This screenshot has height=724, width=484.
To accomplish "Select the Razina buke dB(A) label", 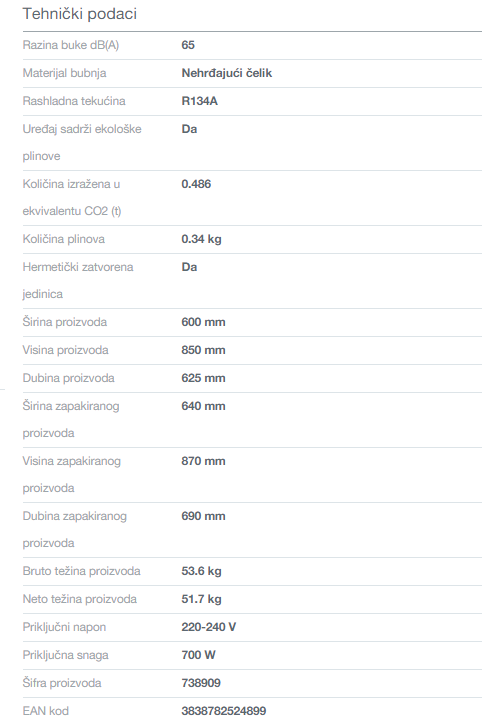I will (71, 45).
